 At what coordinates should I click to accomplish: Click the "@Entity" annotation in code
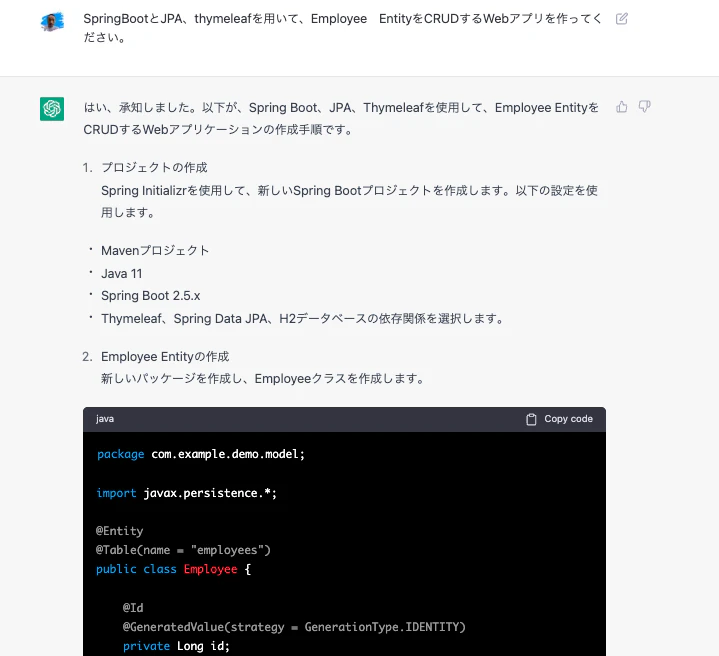tap(120, 531)
